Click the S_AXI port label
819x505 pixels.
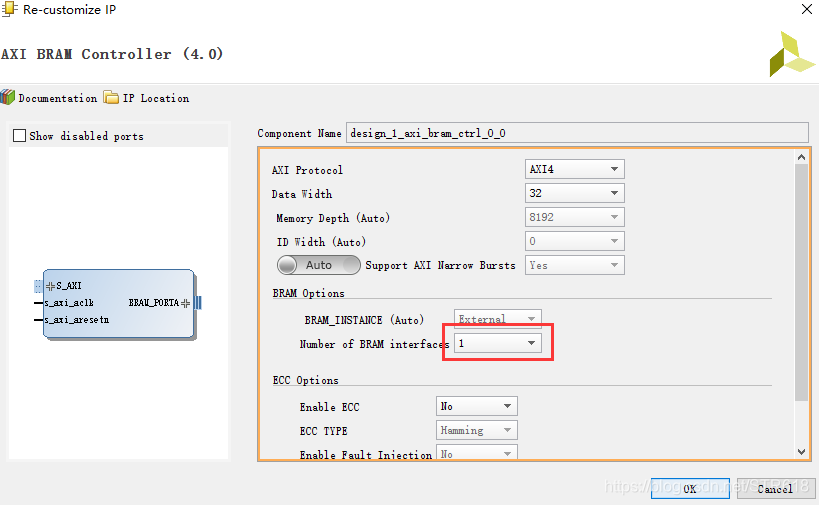coord(69,286)
